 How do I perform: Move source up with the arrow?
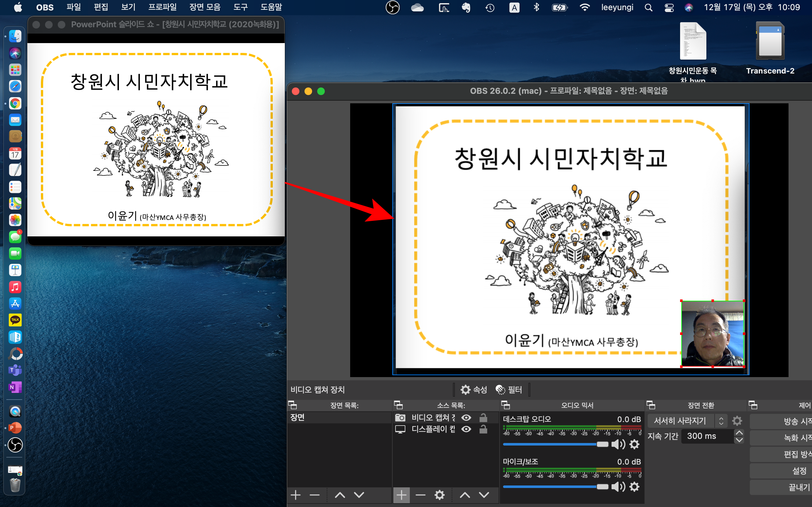[465, 495]
